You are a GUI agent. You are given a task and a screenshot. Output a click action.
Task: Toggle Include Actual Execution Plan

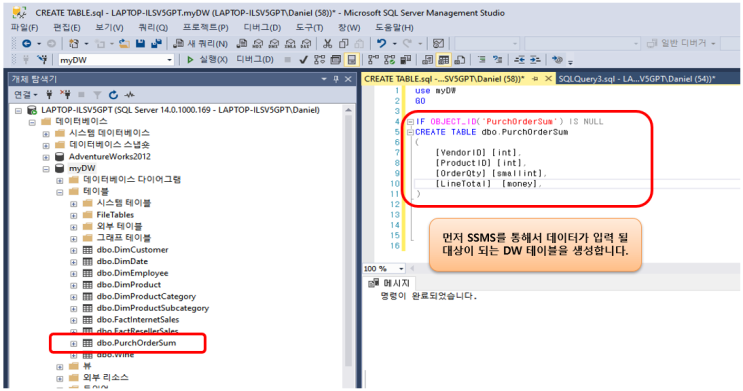click(373, 60)
